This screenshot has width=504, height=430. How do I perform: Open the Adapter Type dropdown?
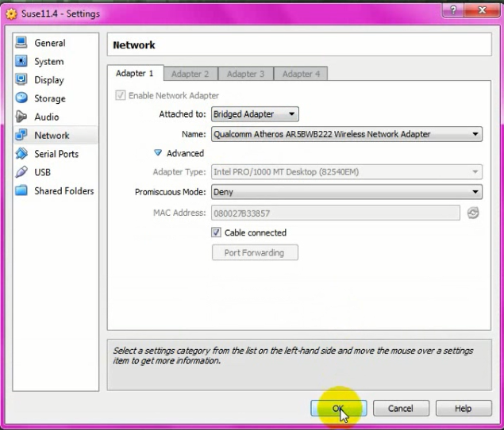pyautogui.click(x=347, y=172)
